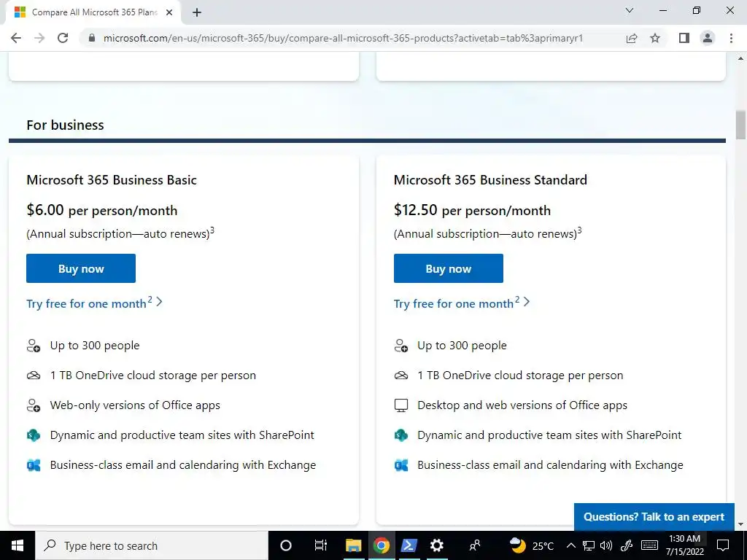The image size is (747, 560).
Task: Click footnote 3 under Business Basic price
Action: 212,230
